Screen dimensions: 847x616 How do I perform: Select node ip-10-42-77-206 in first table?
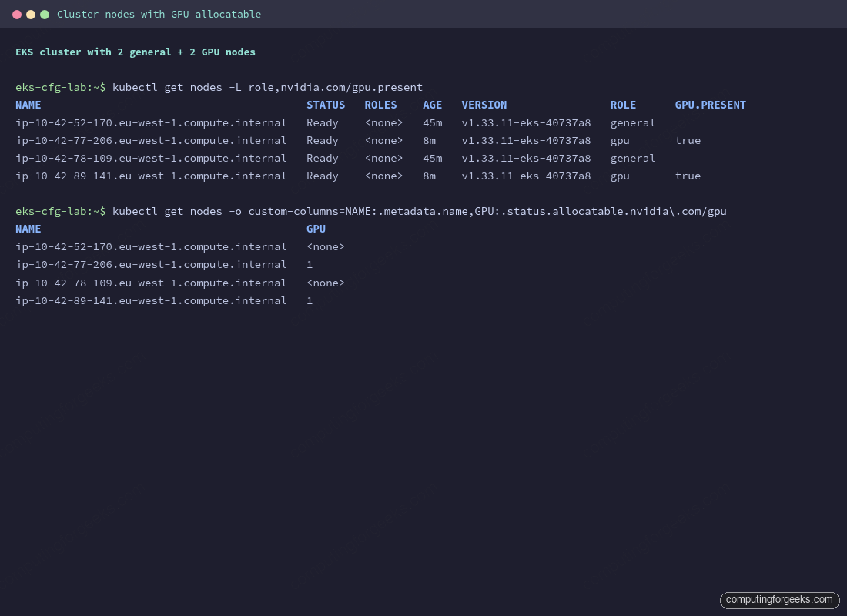[x=151, y=140]
